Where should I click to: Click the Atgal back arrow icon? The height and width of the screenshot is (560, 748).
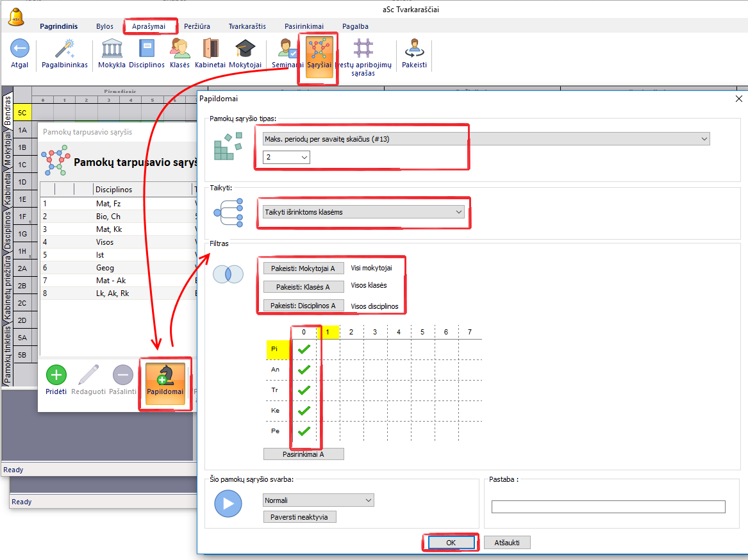coord(20,49)
